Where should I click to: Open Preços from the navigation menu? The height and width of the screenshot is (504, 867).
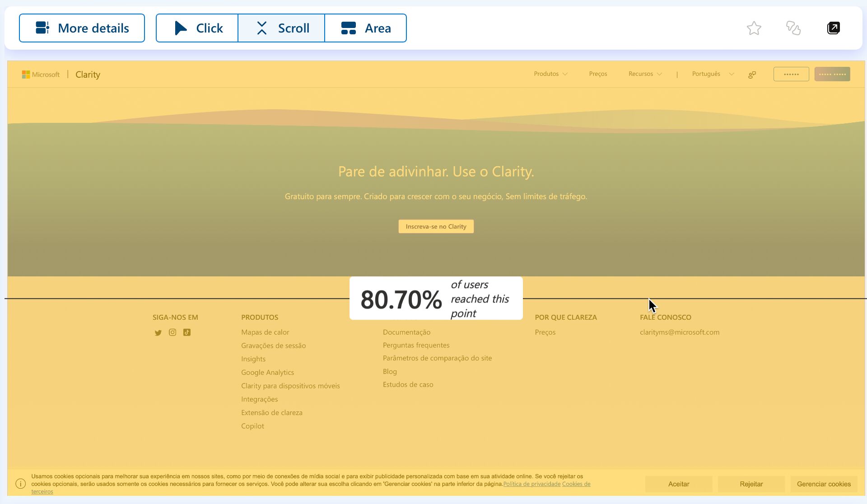598,73
